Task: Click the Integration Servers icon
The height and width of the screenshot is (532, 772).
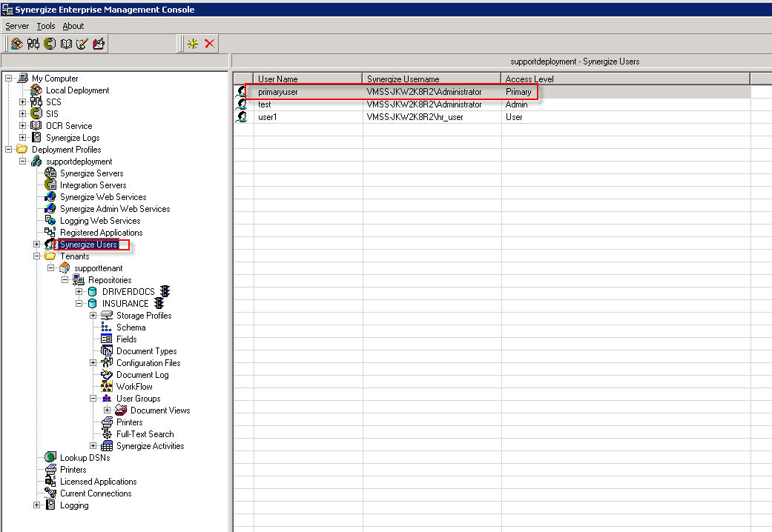Action: tap(50, 184)
